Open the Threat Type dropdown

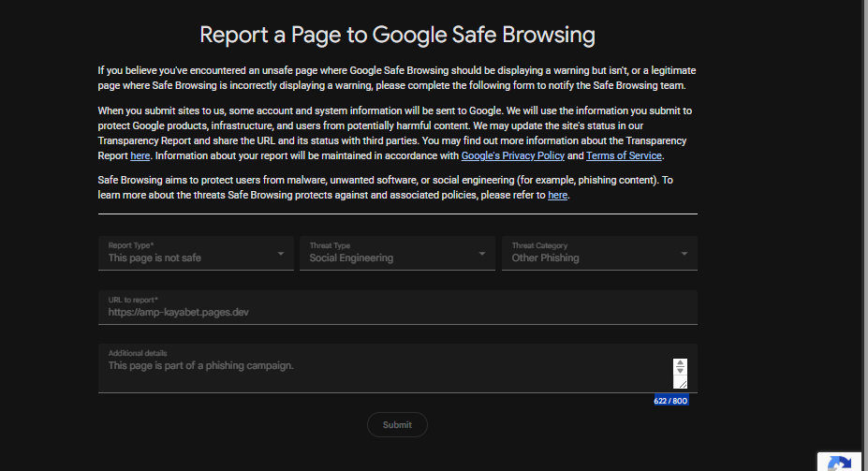pyautogui.click(x=397, y=253)
